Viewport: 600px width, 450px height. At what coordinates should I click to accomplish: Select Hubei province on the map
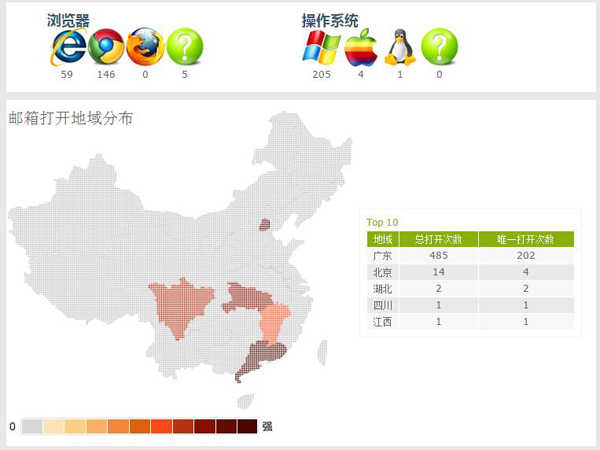[247, 297]
